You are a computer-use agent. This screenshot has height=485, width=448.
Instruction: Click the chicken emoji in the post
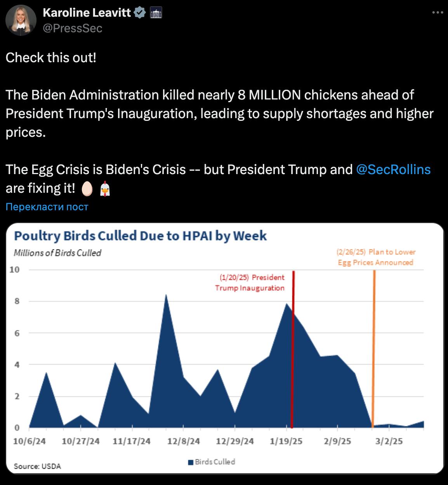(x=105, y=189)
